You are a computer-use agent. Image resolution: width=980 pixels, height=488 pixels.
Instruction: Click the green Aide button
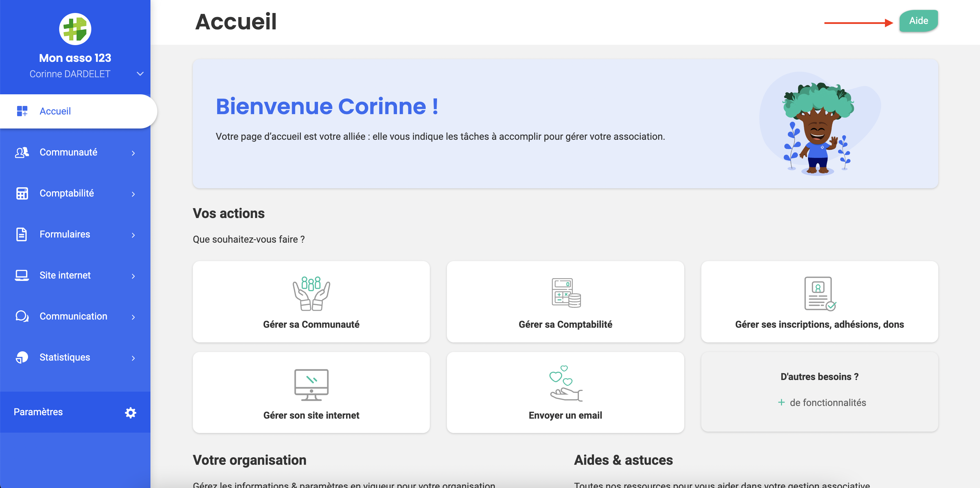(918, 21)
